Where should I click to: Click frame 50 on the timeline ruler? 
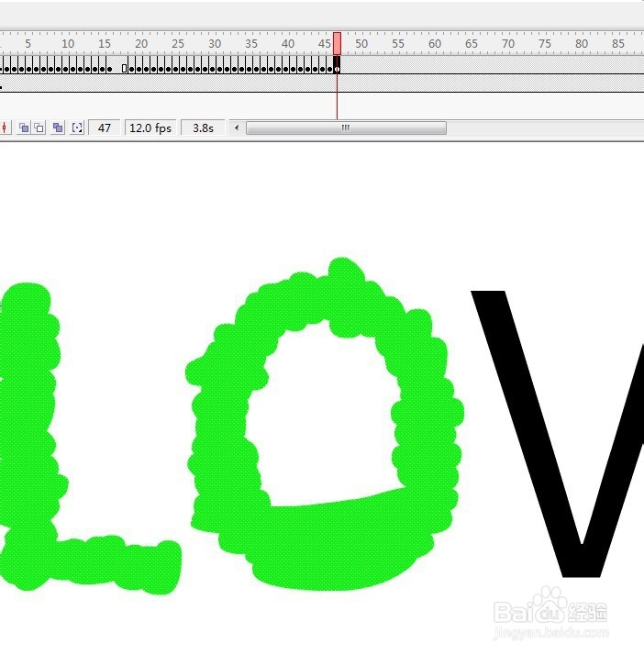coord(360,43)
